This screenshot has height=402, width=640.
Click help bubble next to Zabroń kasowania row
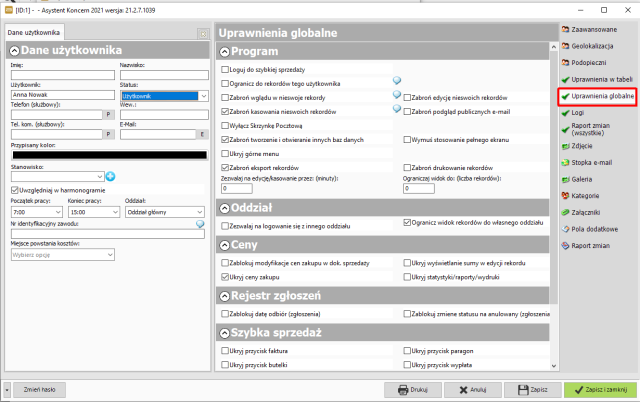[x=397, y=109]
